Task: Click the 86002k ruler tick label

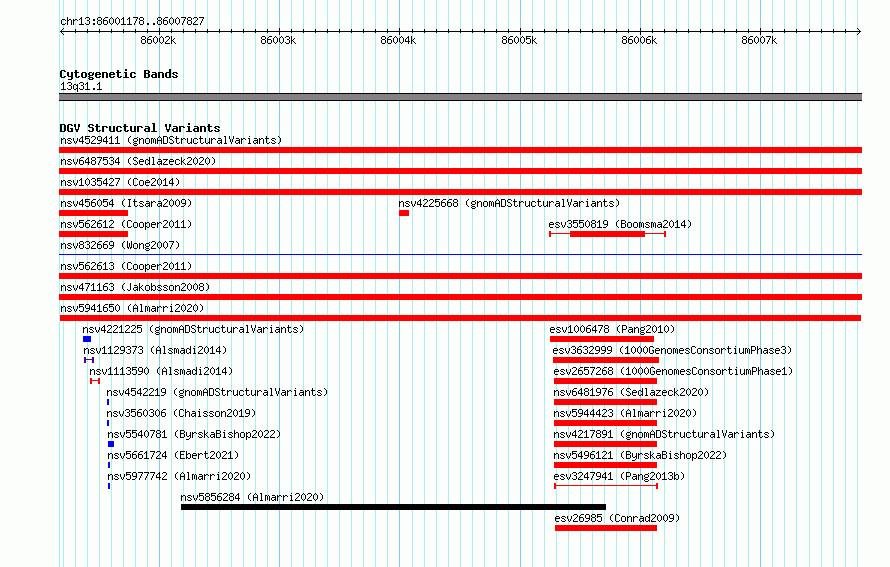Action: pos(158,40)
